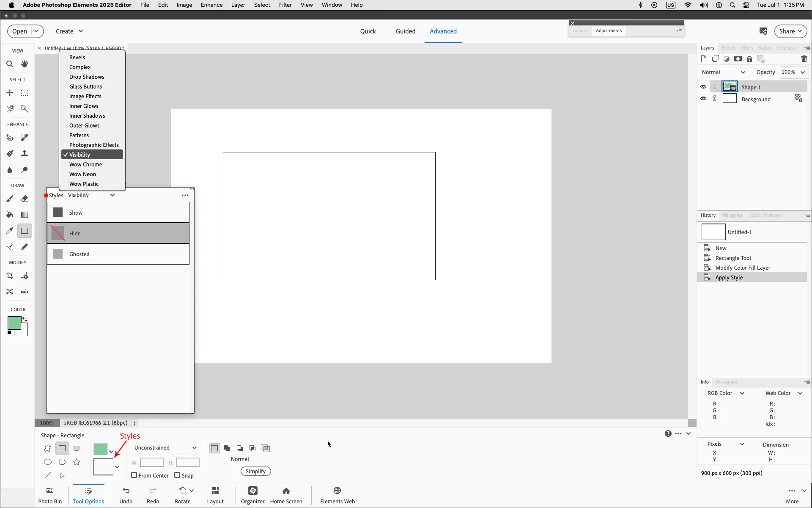Select the Paint Bucket tool
Viewport: 812px width, 508px height.
pos(10,215)
